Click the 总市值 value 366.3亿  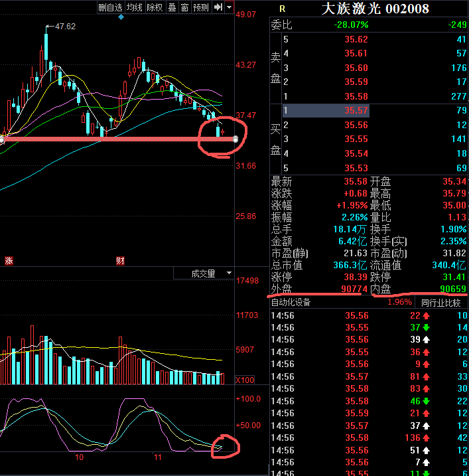coord(350,265)
